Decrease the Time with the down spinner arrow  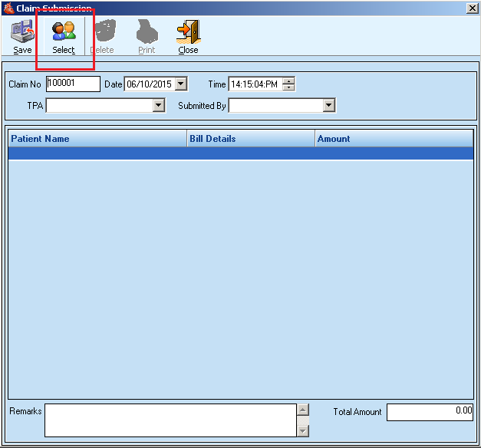point(288,87)
